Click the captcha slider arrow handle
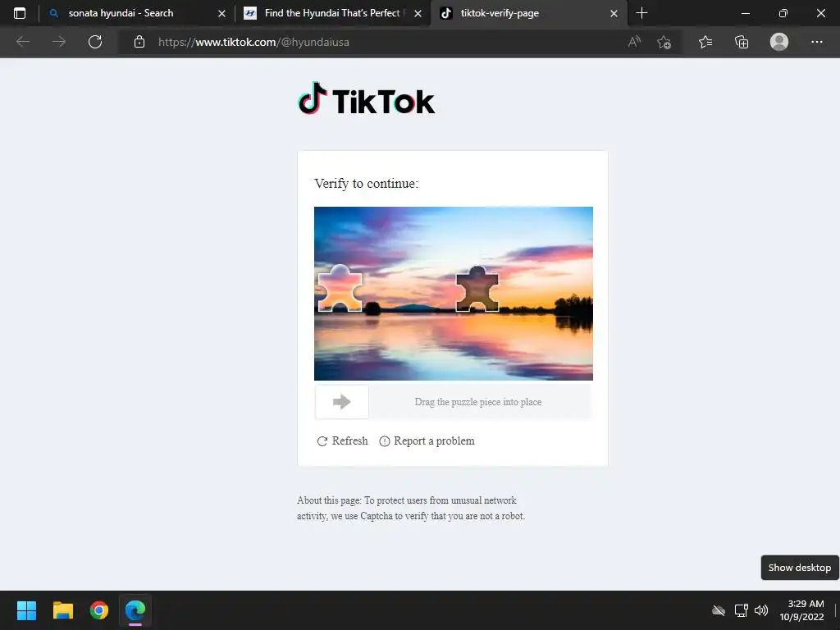The height and width of the screenshot is (630, 840). 342,402
